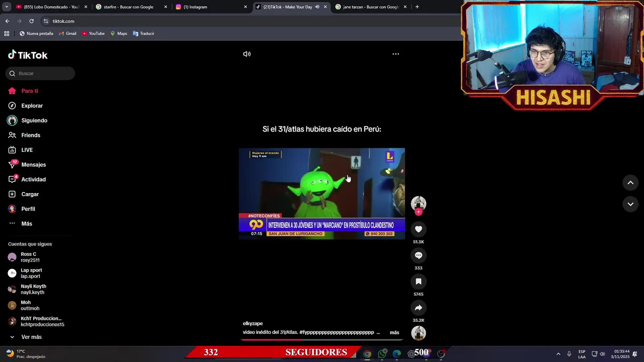The width and height of the screenshot is (644, 362).
Task: Open comments via the speech bubble icon
Action: (x=418, y=255)
